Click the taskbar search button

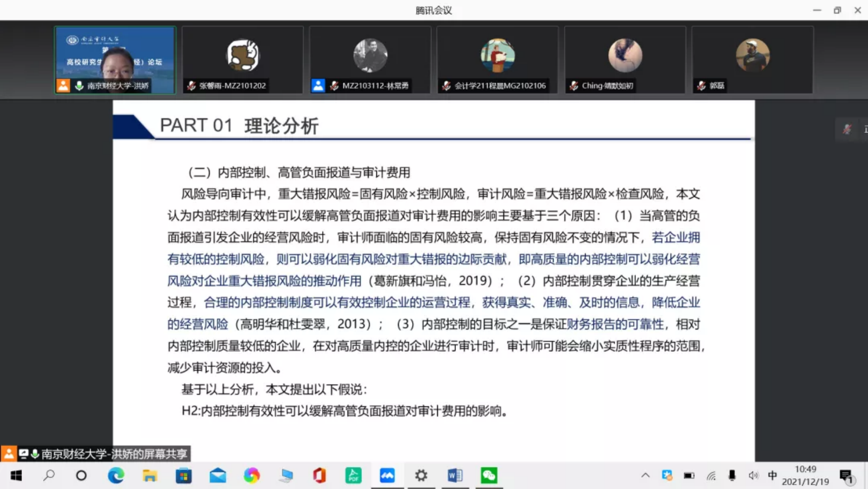click(x=49, y=476)
